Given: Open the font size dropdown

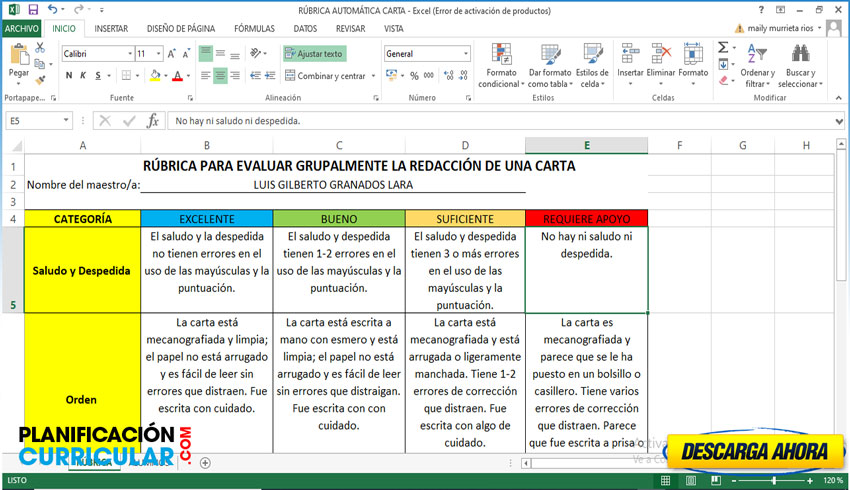Looking at the screenshot, I should (159, 54).
